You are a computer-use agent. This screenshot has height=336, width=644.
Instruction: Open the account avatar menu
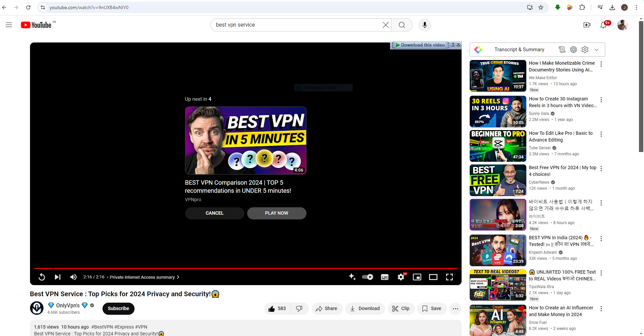pos(622,25)
